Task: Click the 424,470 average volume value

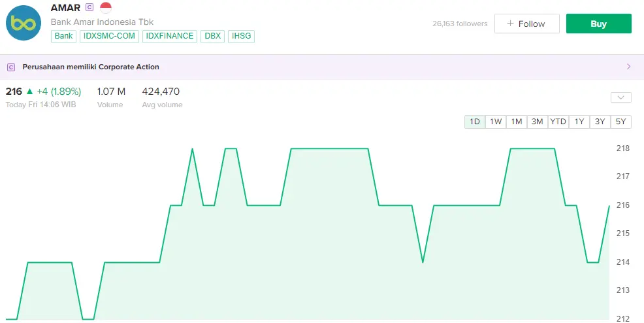Action: pos(161,92)
